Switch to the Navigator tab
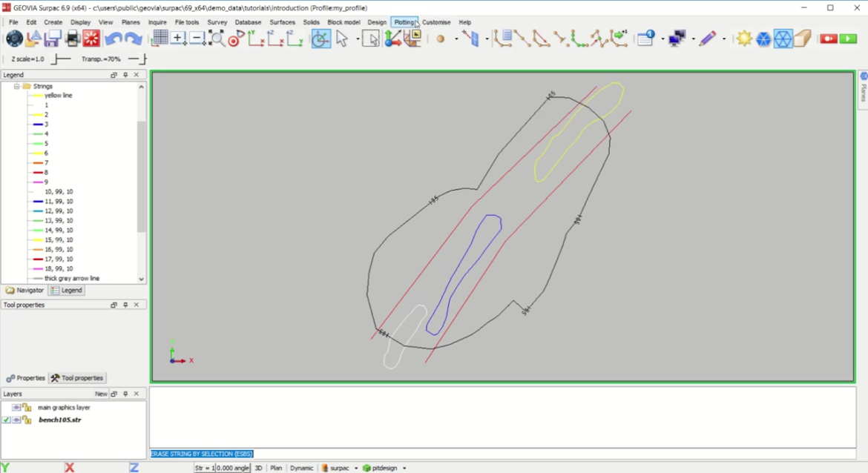This screenshot has height=473, width=868. (x=25, y=291)
